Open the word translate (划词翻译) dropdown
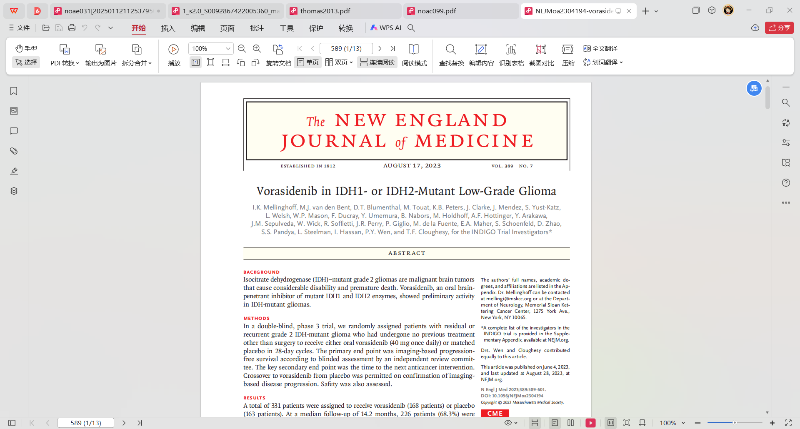Image resolution: width=800 pixels, height=429 pixels. tap(603, 62)
